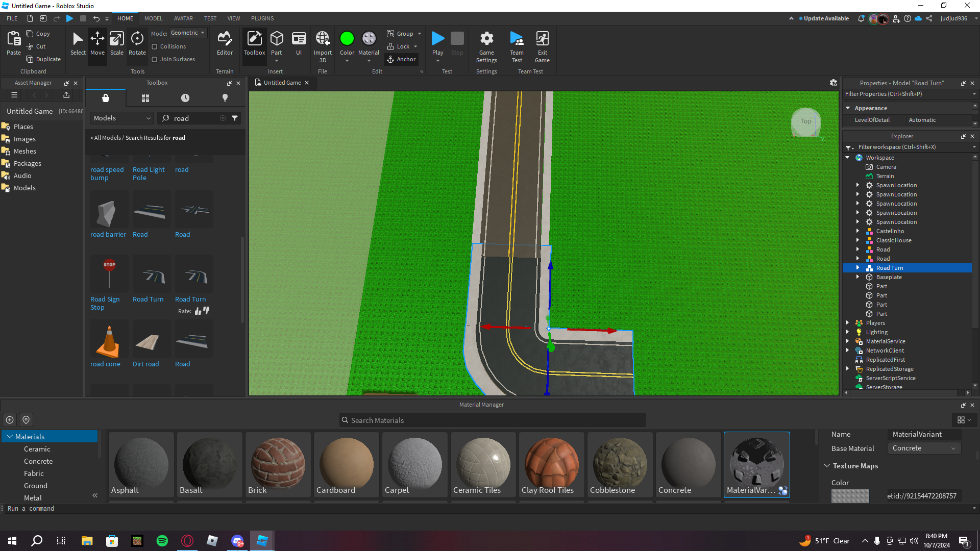Open Game Settings
This screenshot has height=551, width=980.
(486, 46)
